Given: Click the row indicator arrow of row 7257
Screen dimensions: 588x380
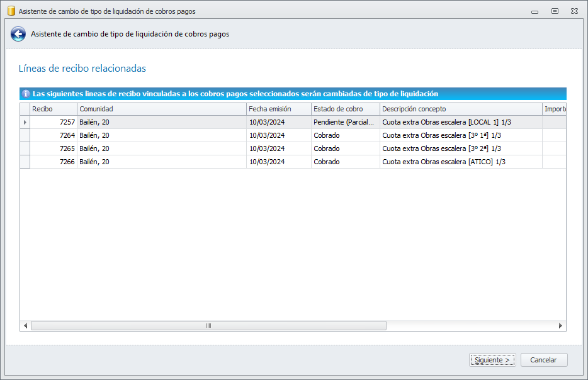Looking at the screenshot, I should coord(25,122).
